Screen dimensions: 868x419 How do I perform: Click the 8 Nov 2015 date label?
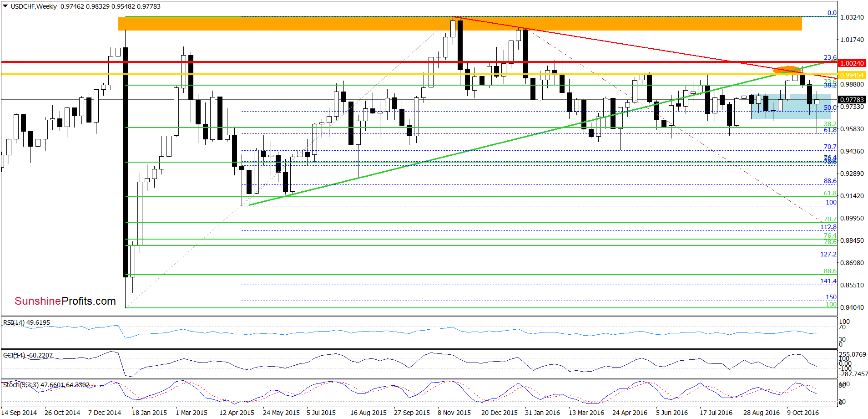(x=454, y=413)
